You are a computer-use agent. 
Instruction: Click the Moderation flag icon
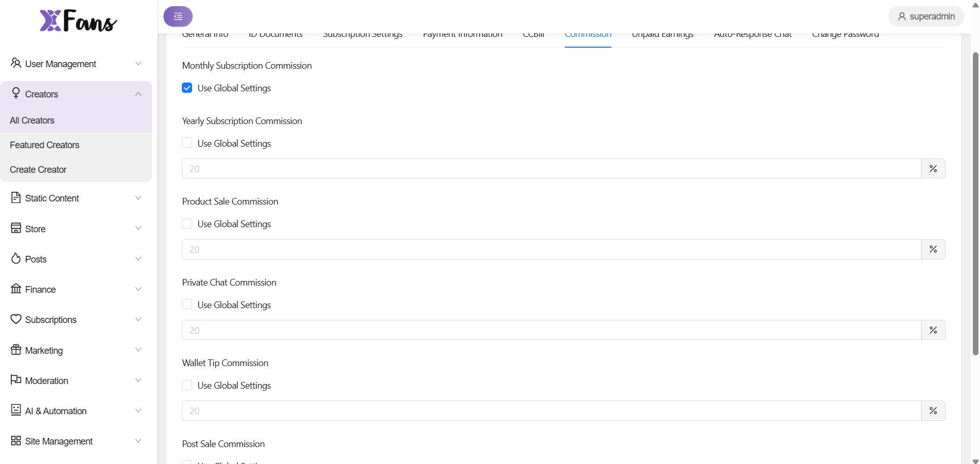[16, 380]
